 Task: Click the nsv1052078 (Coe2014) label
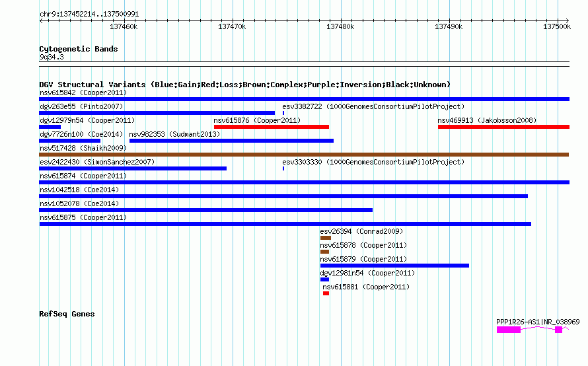click(x=79, y=203)
